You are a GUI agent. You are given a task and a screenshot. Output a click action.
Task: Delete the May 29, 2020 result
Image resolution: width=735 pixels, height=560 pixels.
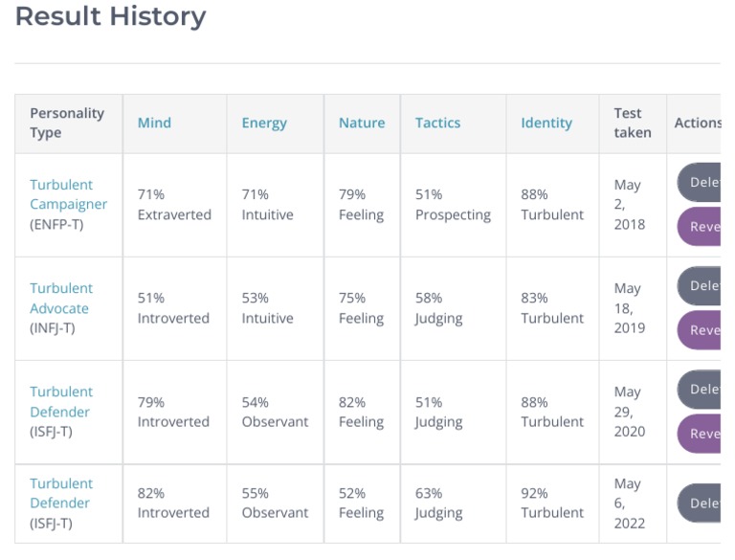(x=702, y=390)
